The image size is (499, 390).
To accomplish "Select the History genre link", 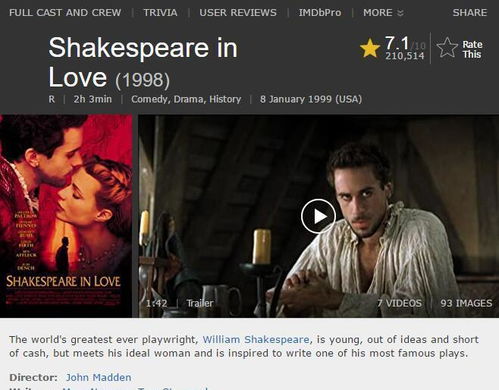I will point(225,99).
